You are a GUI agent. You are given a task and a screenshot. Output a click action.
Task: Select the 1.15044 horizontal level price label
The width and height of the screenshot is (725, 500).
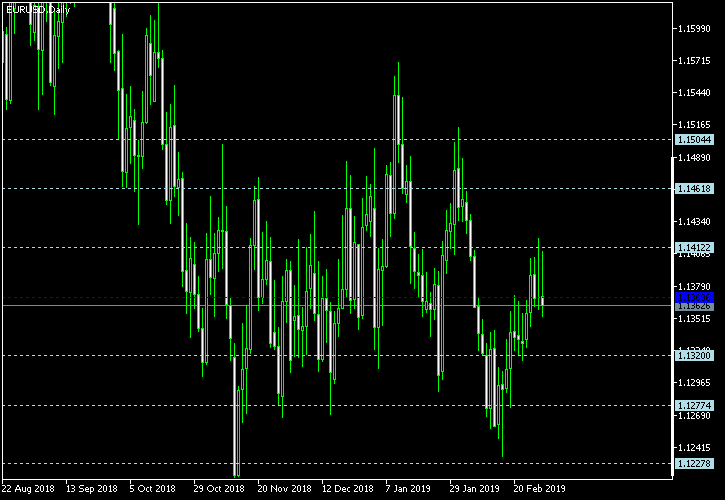click(694, 139)
